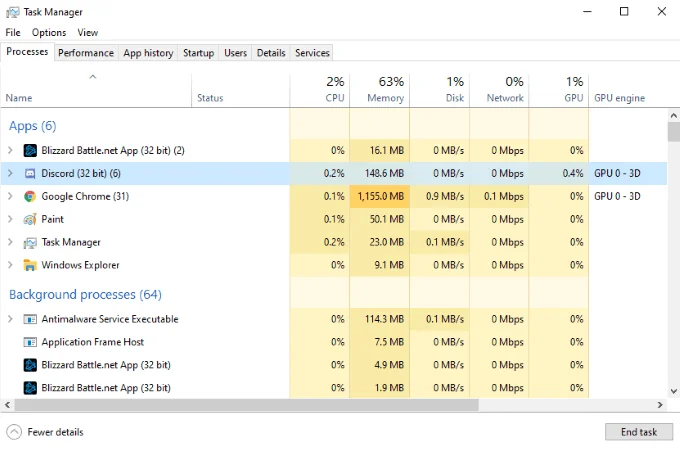The height and width of the screenshot is (452, 680).
Task: Expand the Google Chrome process group
Action: click(10, 196)
